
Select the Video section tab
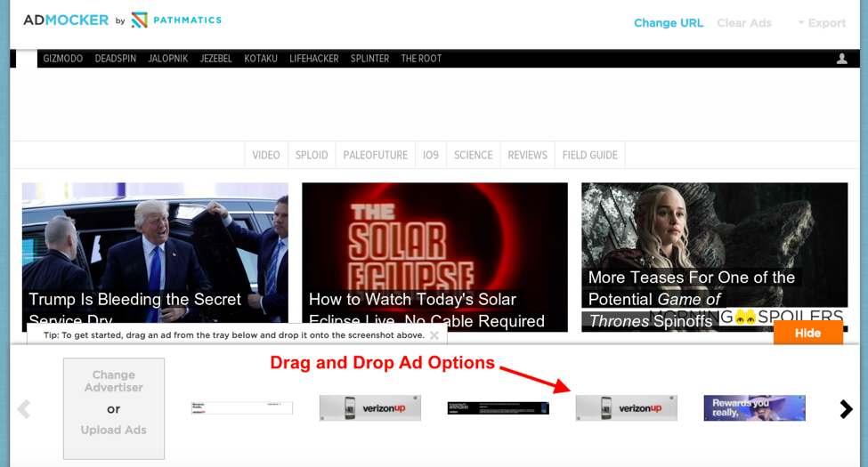click(266, 155)
